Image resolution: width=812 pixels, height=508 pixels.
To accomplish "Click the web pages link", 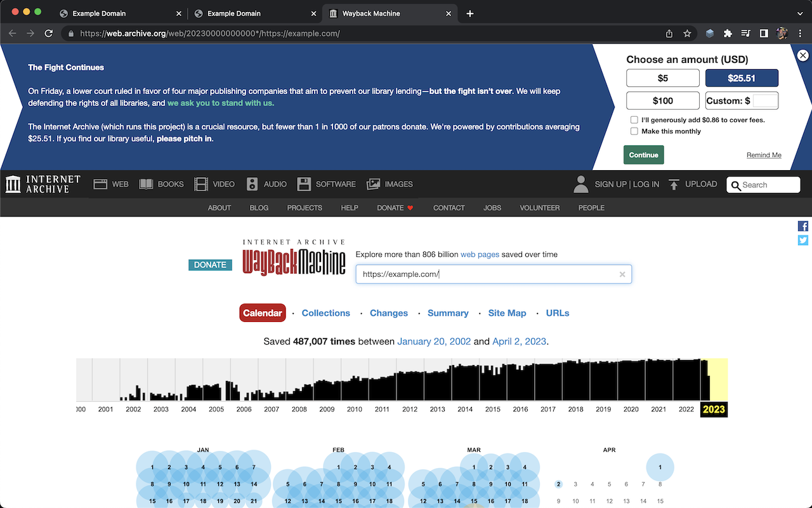I will (x=480, y=254).
